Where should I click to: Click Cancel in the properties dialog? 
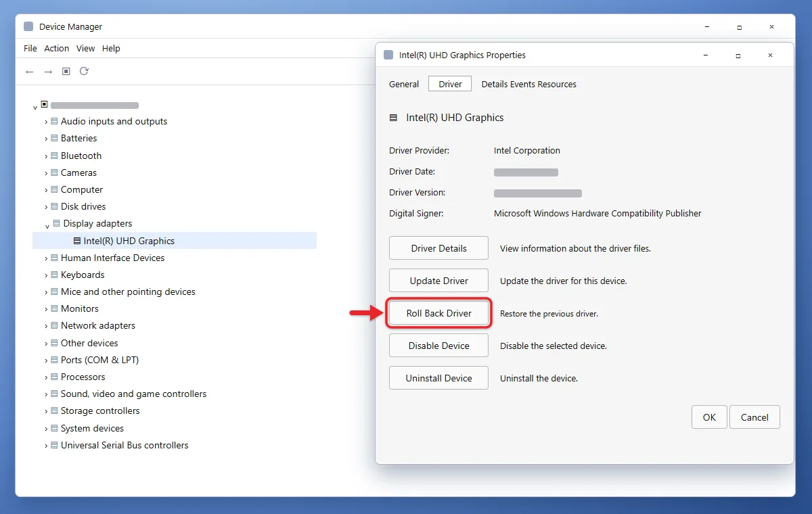pyautogui.click(x=754, y=417)
